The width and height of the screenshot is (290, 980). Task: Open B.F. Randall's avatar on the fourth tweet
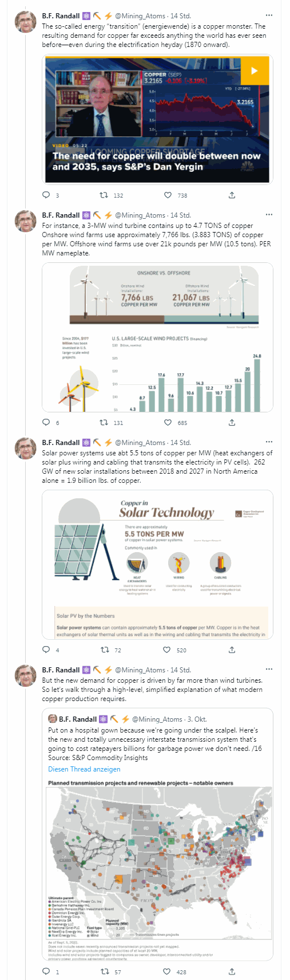[25, 676]
